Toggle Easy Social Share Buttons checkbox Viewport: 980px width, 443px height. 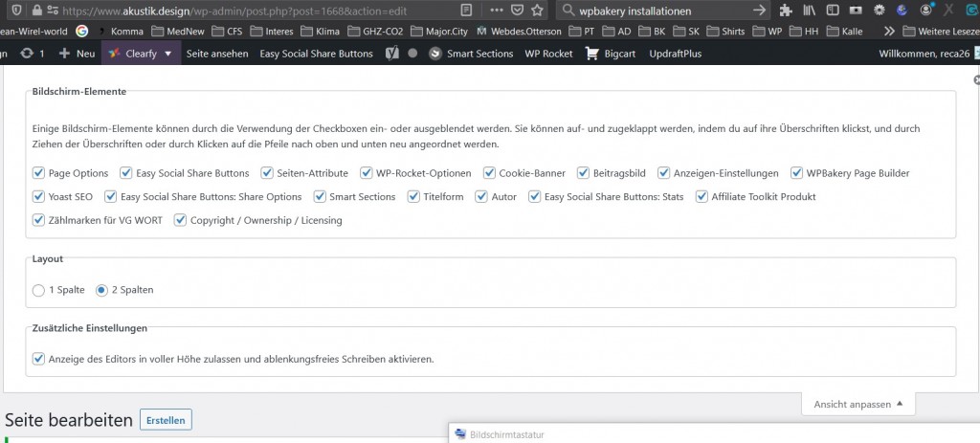[126, 173]
